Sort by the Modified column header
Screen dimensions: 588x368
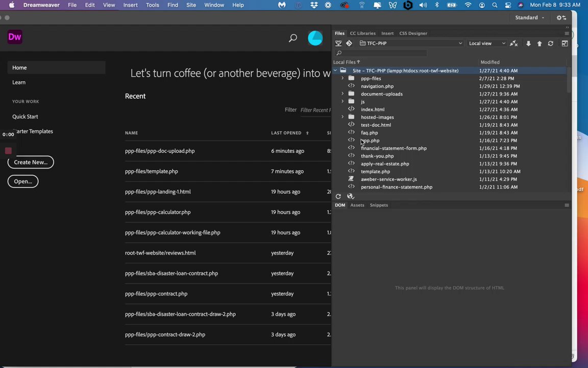[x=490, y=62]
